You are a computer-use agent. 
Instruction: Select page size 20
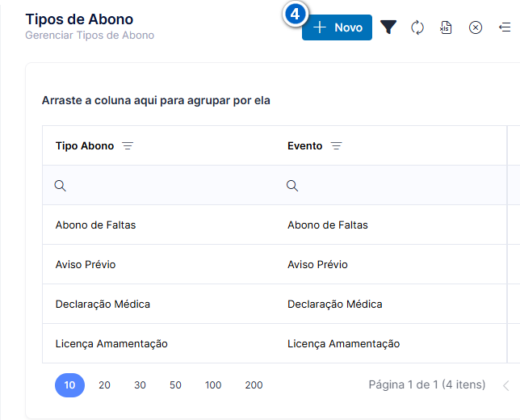click(104, 385)
